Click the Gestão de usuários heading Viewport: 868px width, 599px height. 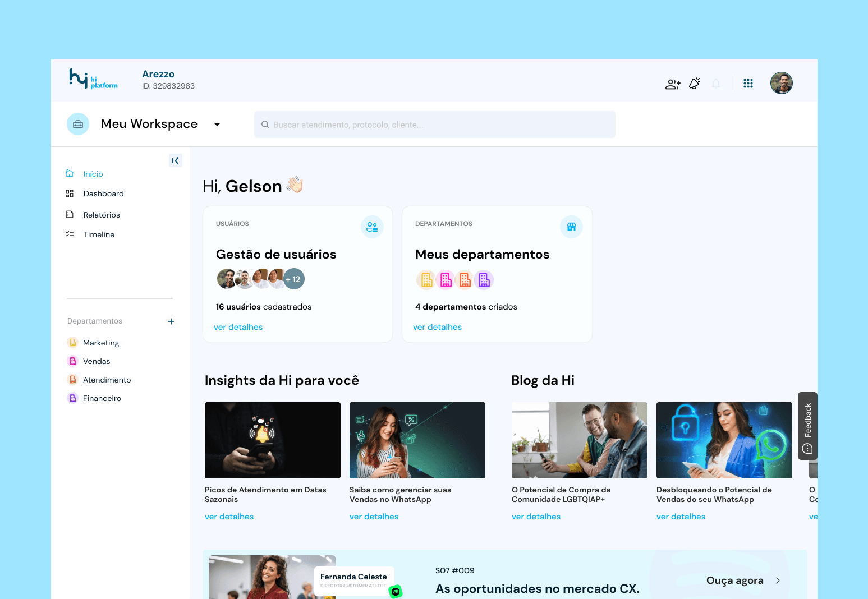(x=276, y=254)
